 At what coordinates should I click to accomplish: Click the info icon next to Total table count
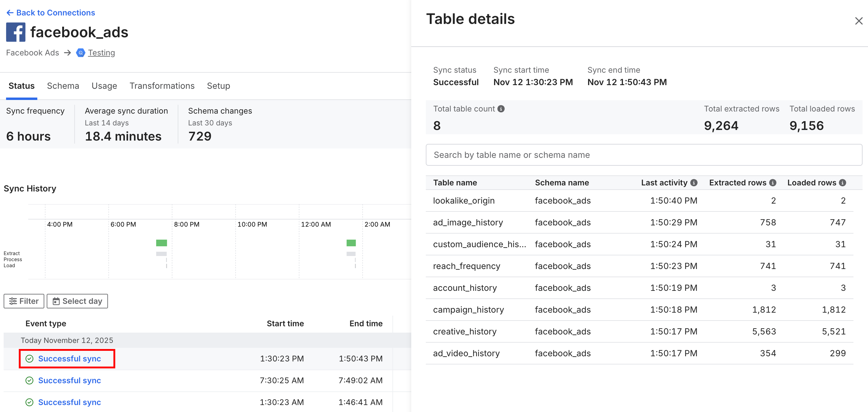tap(501, 108)
